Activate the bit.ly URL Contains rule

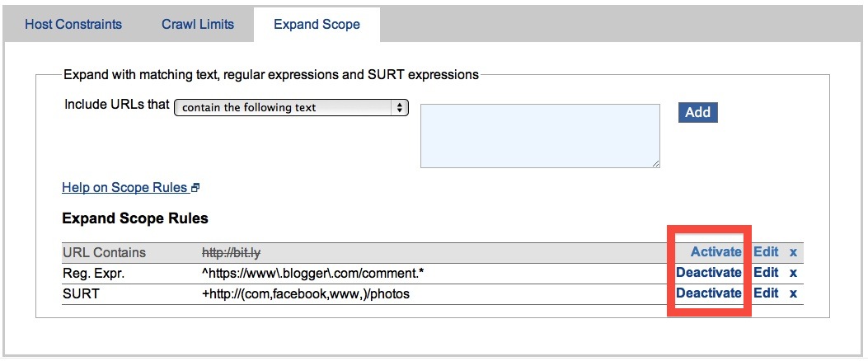[716, 251]
